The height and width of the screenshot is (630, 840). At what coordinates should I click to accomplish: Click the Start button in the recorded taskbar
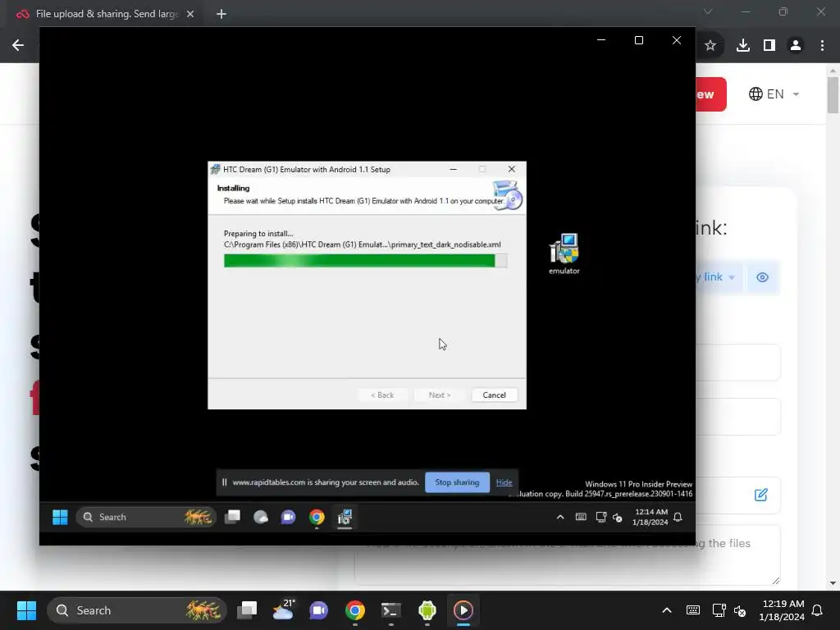click(x=60, y=517)
